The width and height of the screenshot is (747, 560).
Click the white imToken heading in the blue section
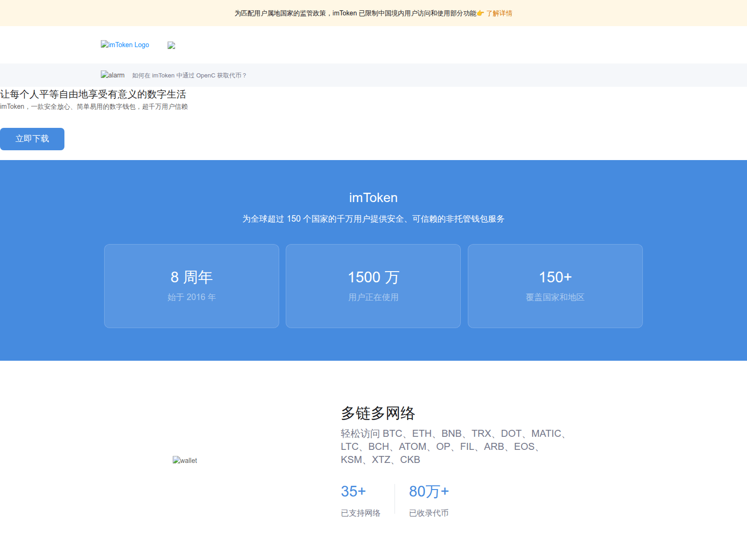pyautogui.click(x=373, y=198)
